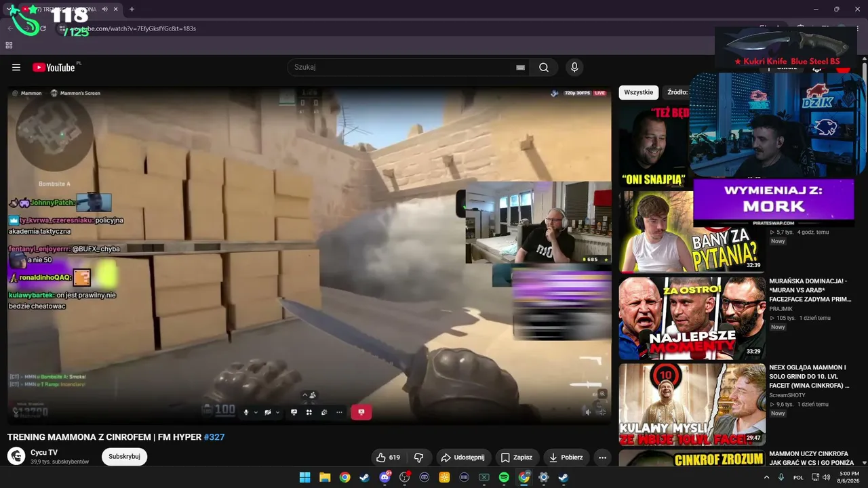868x488 pixels.
Task: Open the gear Settings app in taskbar
Action: pos(544,477)
